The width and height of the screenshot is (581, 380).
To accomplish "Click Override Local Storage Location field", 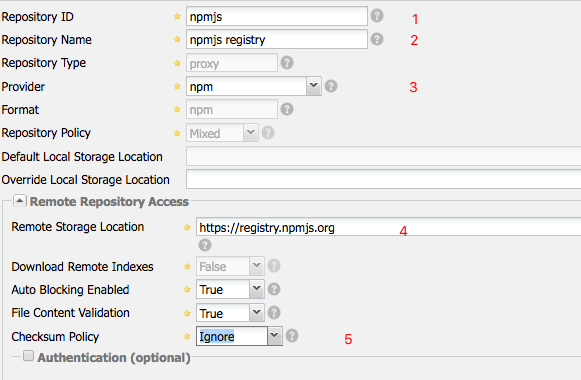I will pyautogui.click(x=384, y=179).
